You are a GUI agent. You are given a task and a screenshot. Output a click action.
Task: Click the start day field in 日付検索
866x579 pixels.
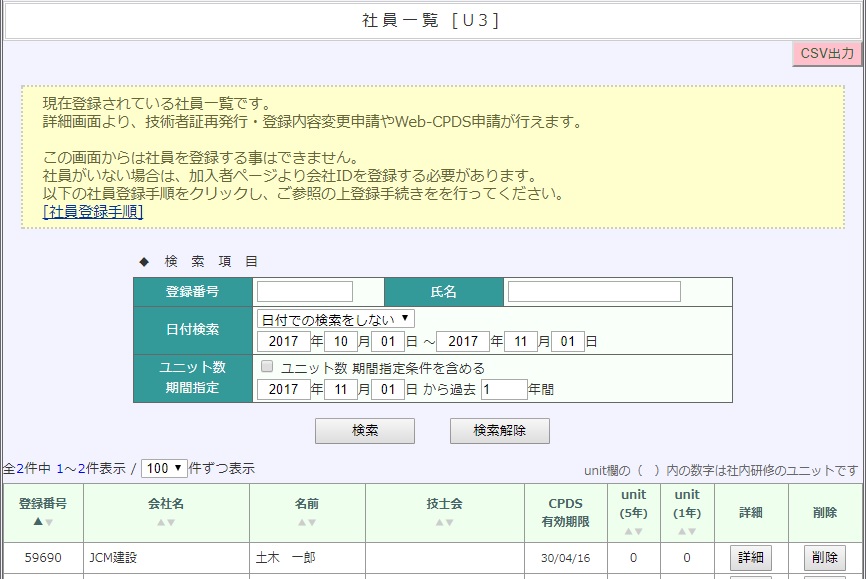coord(388,341)
